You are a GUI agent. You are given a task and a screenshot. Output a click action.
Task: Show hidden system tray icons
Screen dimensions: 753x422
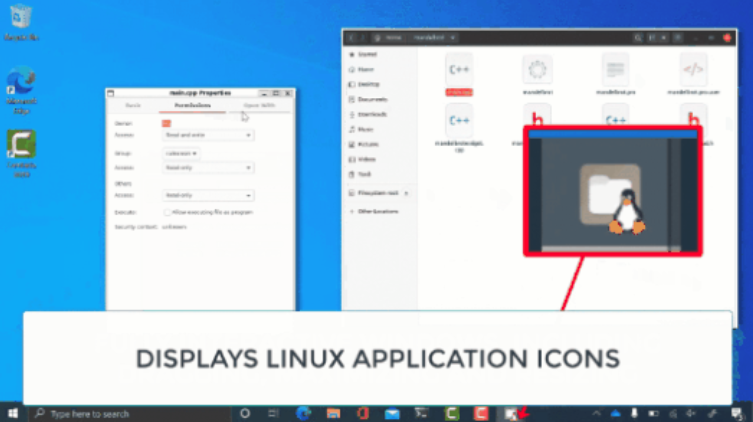pyautogui.click(x=596, y=413)
